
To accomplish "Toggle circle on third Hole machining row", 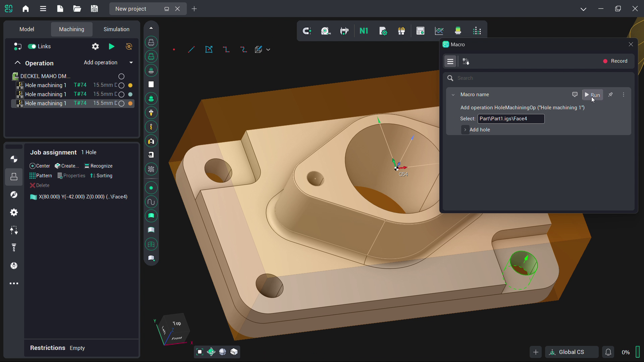I will 121,104.
